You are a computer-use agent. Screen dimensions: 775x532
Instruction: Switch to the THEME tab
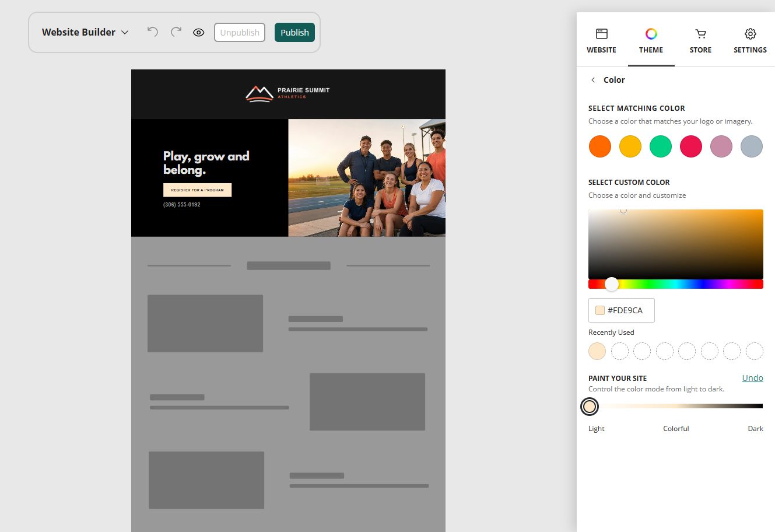click(x=651, y=41)
